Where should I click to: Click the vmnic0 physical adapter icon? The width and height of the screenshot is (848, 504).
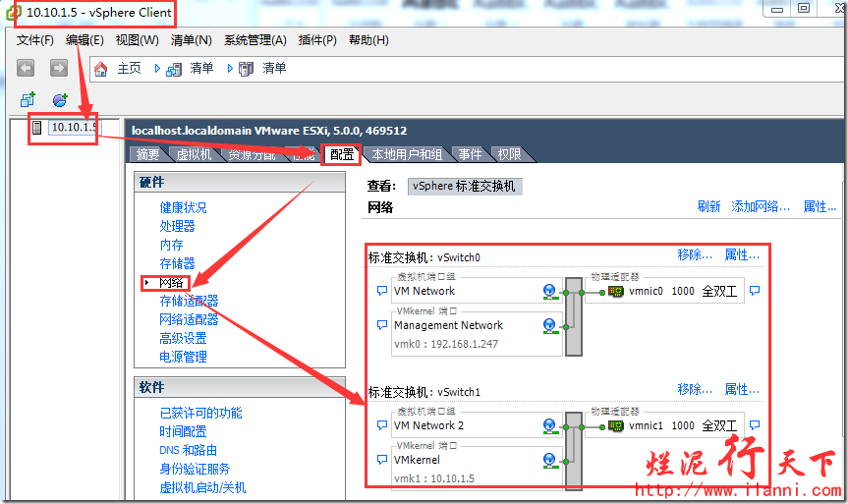[x=616, y=291]
